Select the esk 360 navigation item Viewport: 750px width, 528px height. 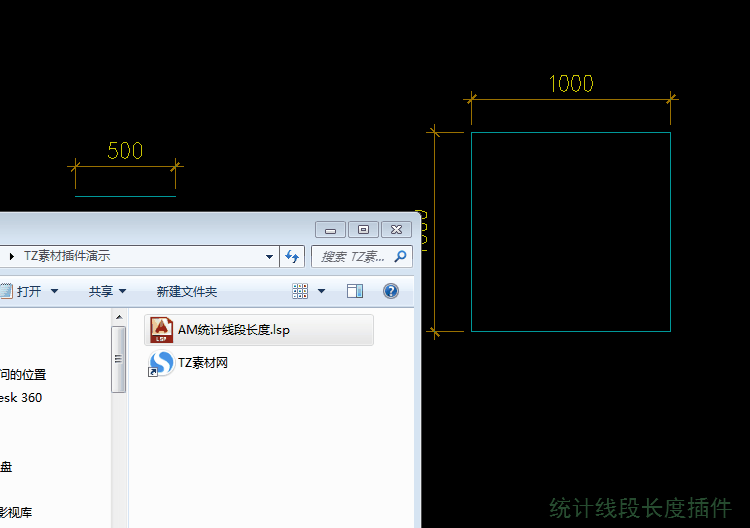21,398
